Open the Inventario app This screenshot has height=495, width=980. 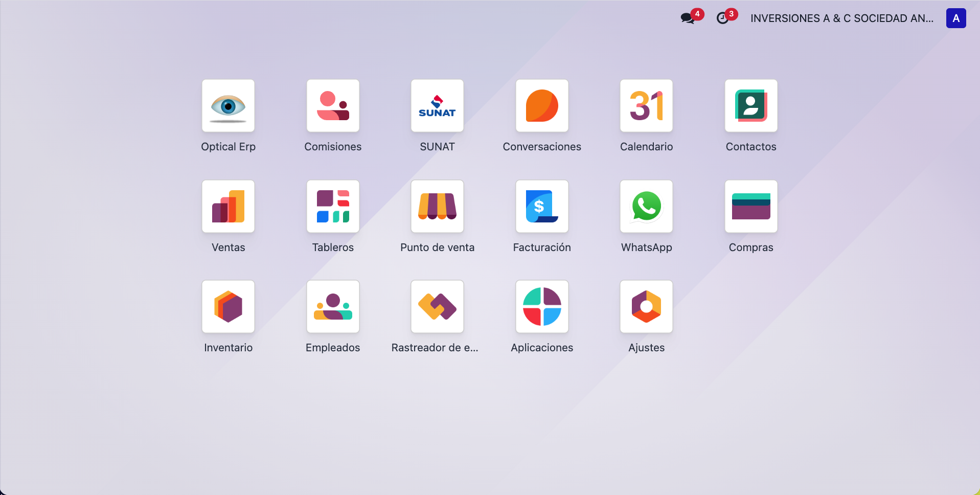[228, 307]
